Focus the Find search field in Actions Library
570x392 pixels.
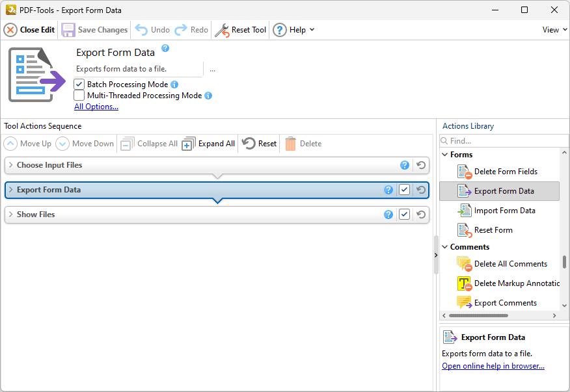point(504,140)
